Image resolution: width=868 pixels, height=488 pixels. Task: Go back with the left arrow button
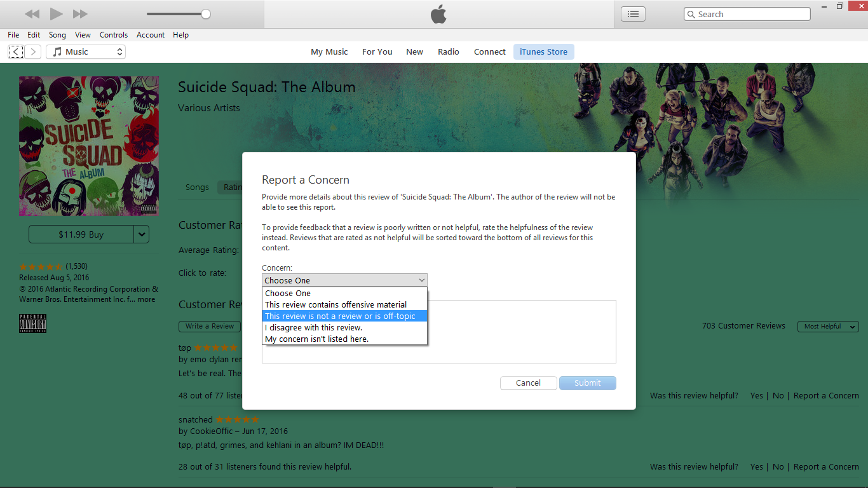click(17, 52)
